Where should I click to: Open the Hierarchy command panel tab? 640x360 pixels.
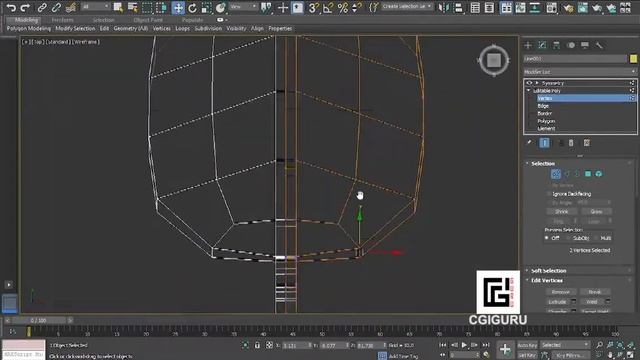(556, 45)
